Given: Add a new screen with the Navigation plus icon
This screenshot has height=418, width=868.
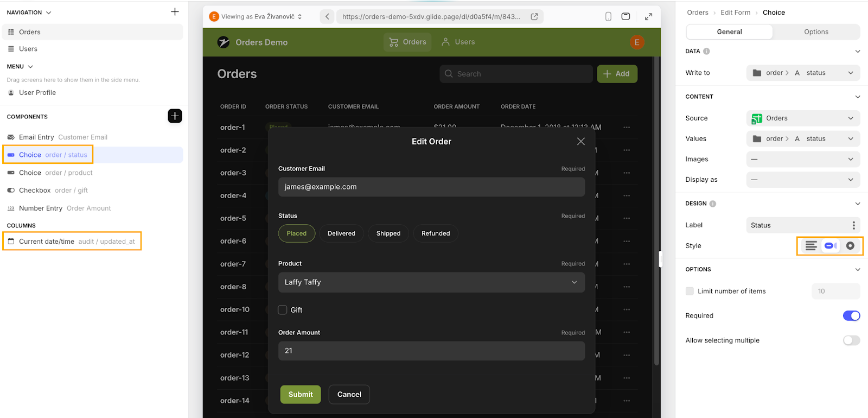Looking at the screenshot, I should coord(175,11).
